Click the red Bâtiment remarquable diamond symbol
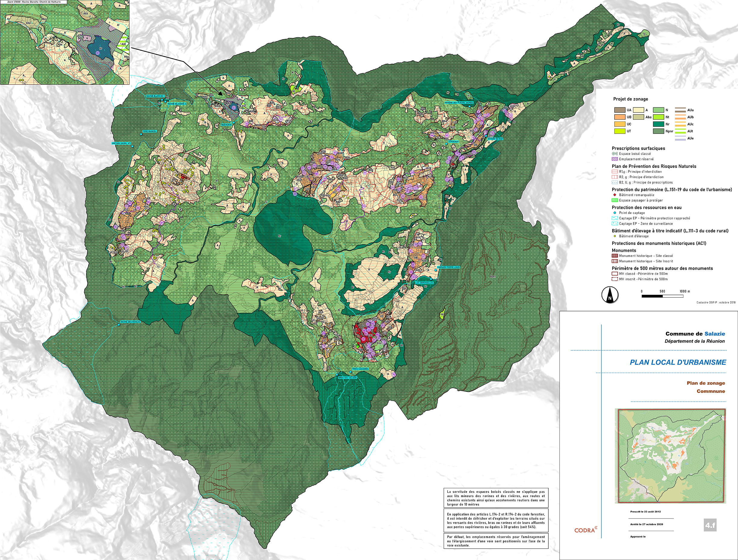738x560 pixels. pos(615,195)
